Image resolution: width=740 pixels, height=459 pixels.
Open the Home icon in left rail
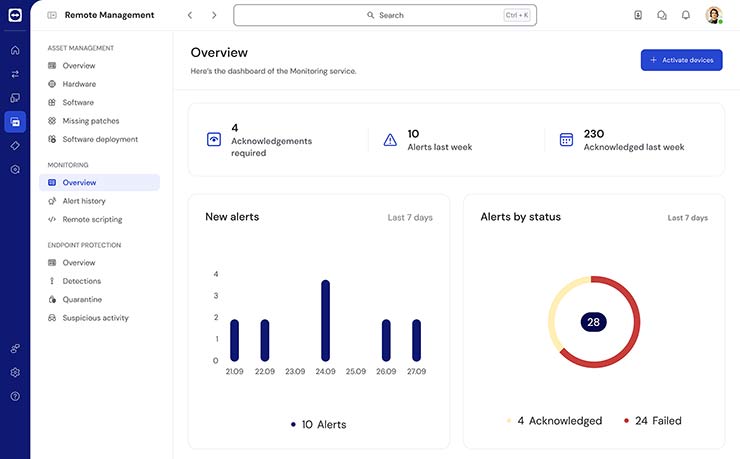pyautogui.click(x=15, y=50)
